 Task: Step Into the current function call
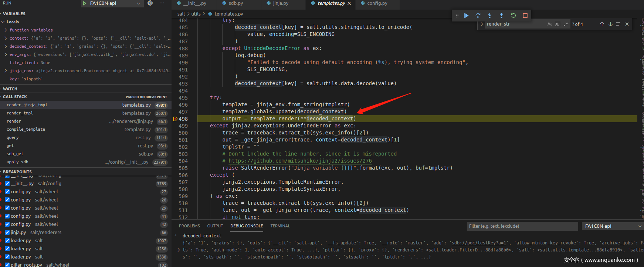pyautogui.click(x=490, y=16)
